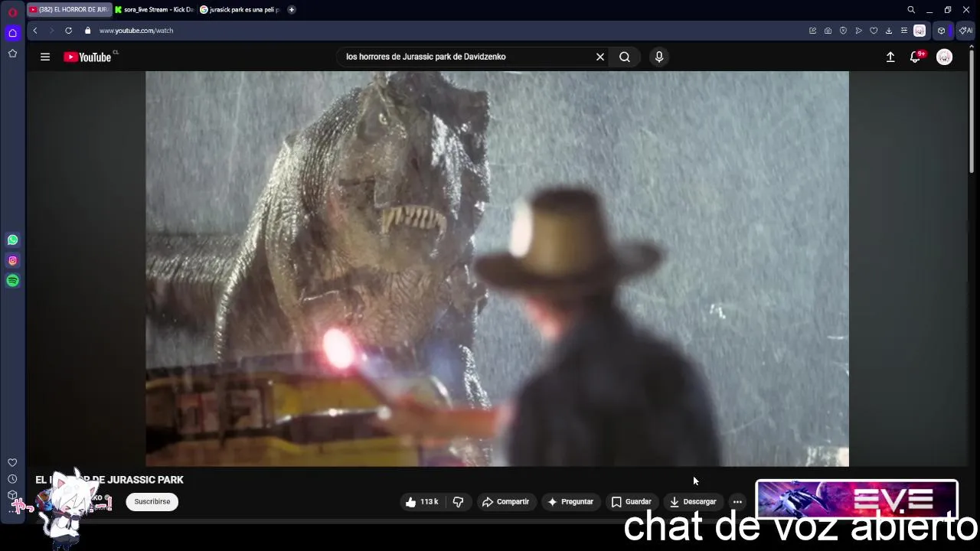Add page to bookmarks heart icon
Image resolution: width=980 pixels, height=551 pixels.
point(874,31)
